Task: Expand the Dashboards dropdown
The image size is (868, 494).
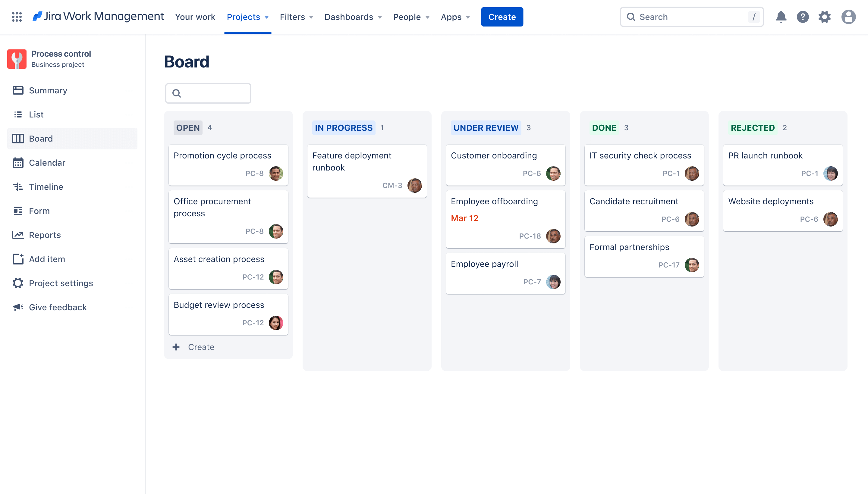Action: click(354, 17)
